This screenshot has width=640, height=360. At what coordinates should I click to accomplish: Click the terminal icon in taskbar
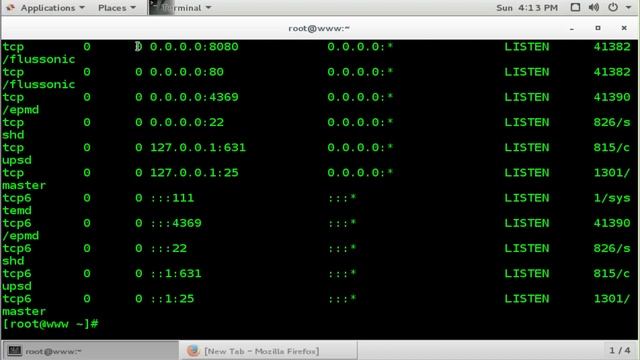point(15,351)
